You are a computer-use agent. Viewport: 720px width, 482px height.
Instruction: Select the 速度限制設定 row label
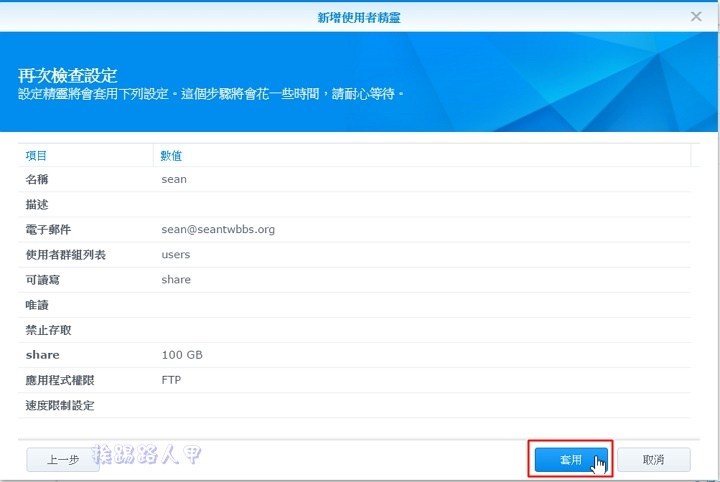pos(60,406)
